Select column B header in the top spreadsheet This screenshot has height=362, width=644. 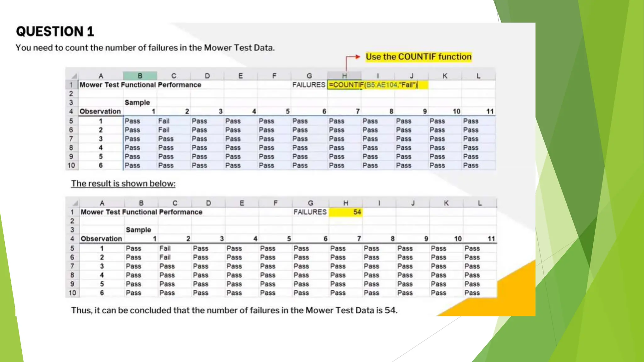click(x=140, y=76)
